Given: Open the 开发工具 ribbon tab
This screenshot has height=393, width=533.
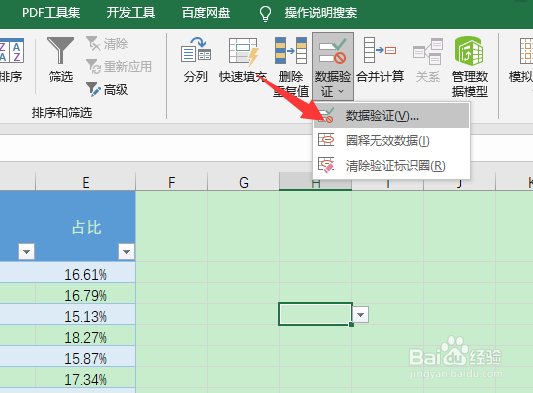Looking at the screenshot, I should (x=131, y=13).
